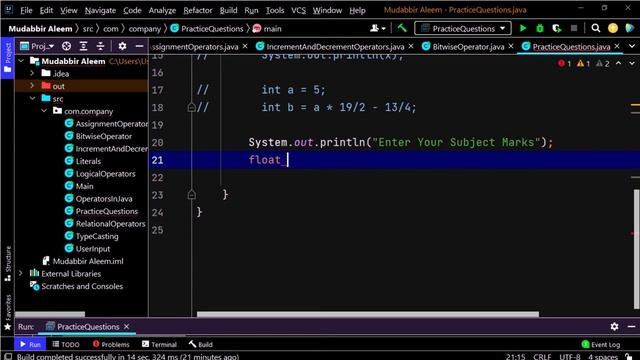This screenshot has height=360, width=640.
Task: Open Run panel settings gear
Action: 614,327
